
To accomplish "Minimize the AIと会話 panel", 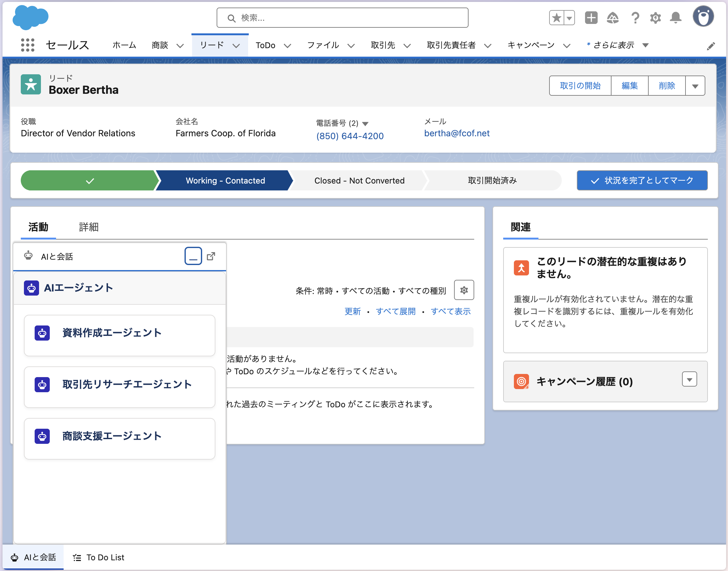I will pyautogui.click(x=193, y=257).
